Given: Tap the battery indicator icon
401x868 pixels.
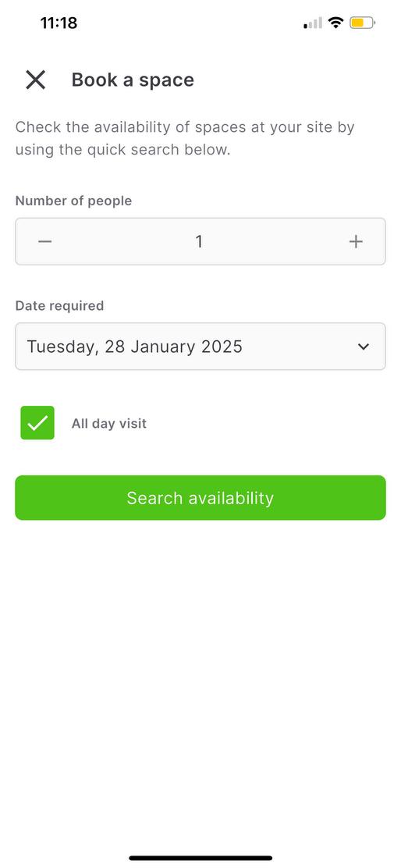Looking at the screenshot, I should [363, 23].
